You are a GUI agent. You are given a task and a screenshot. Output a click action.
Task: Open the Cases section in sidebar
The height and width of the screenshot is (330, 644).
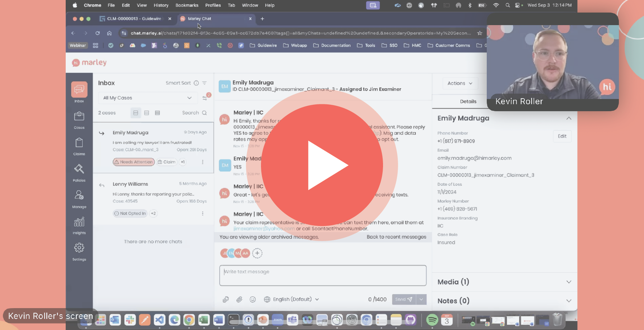(x=79, y=119)
